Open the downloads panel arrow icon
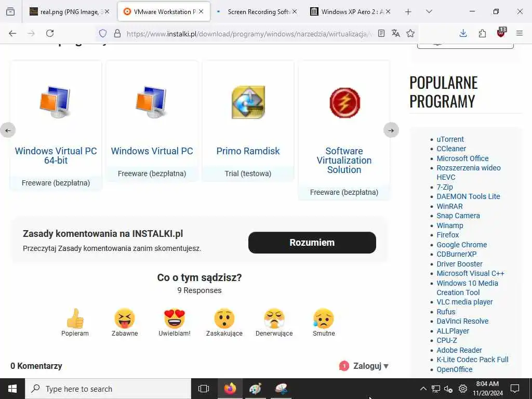 click(463, 33)
